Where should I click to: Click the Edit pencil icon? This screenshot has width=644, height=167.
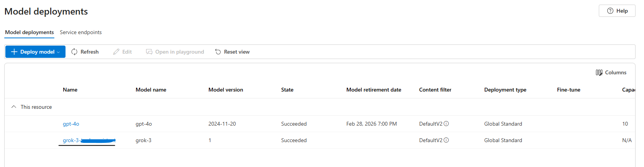tap(116, 52)
